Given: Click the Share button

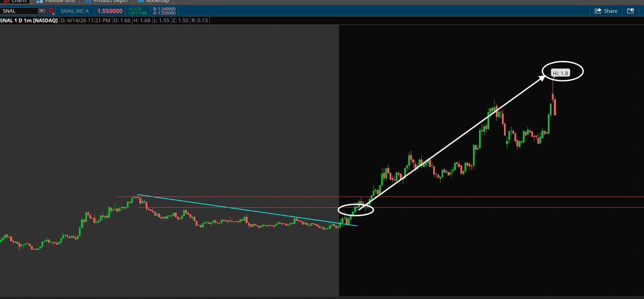Looking at the screenshot, I should 606,11.
